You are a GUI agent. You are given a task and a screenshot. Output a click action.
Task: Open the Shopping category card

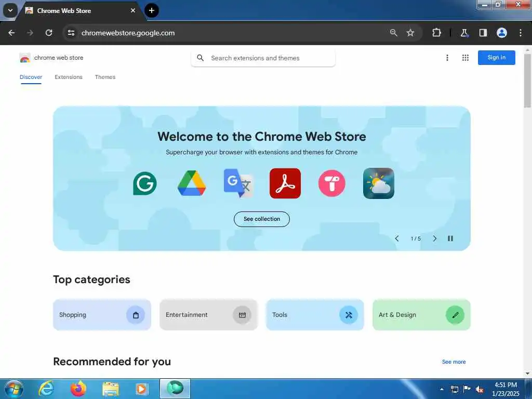tap(102, 315)
